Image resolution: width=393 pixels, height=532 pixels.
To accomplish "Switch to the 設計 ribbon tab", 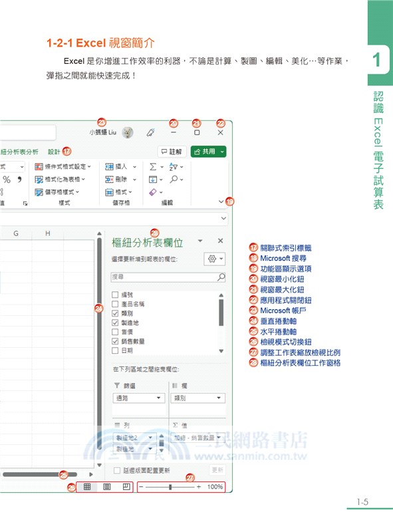I will coord(54,152).
